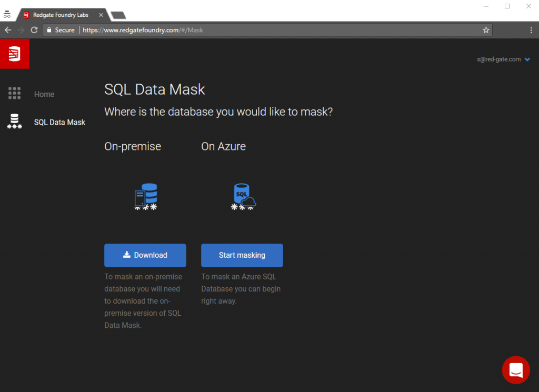This screenshot has width=539, height=392.
Task: Click the incognito profile icon on title bar
Action: tap(7, 14)
